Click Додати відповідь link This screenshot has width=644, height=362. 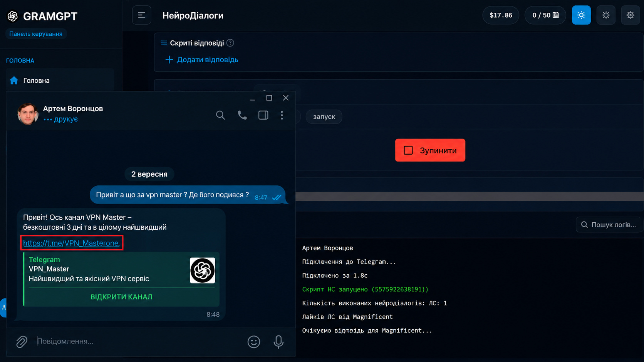tap(207, 60)
